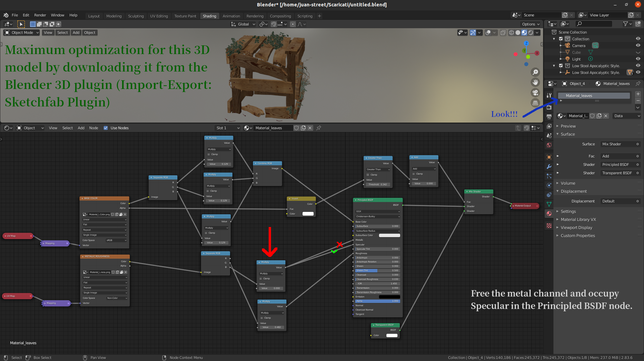Add a new workspace tab

(x=319, y=16)
